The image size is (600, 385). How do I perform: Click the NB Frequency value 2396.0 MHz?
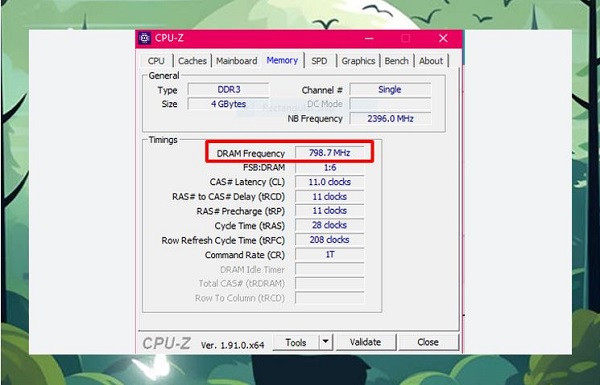pos(390,119)
